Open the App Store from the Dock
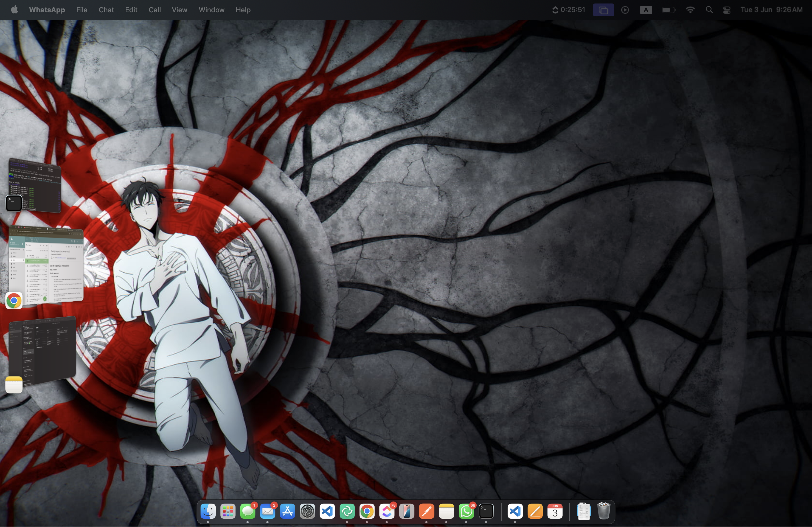 pos(287,511)
